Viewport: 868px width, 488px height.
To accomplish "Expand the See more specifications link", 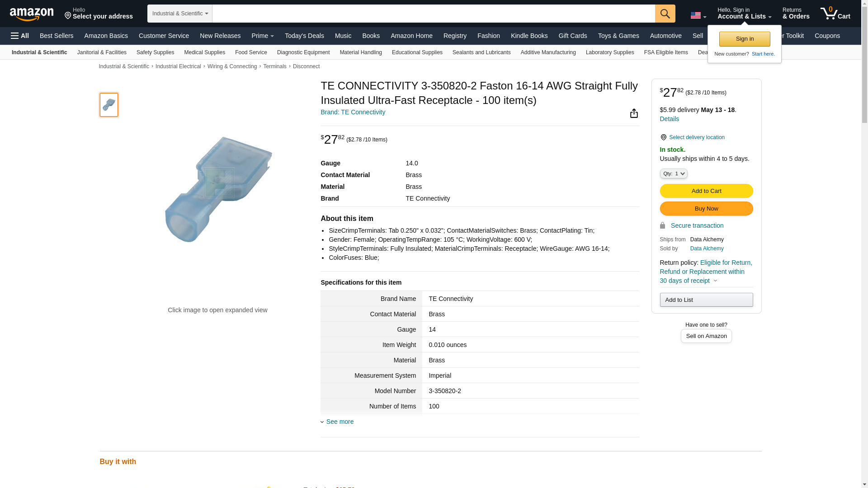I will [340, 422].
